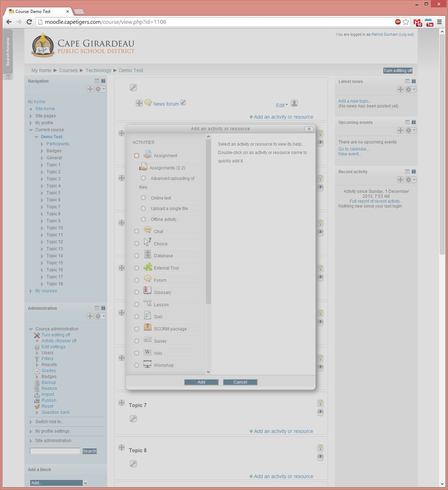This screenshot has height=490, width=448.
Task: Open Participants in Navigation tree
Action: click(x=58, y=144)
